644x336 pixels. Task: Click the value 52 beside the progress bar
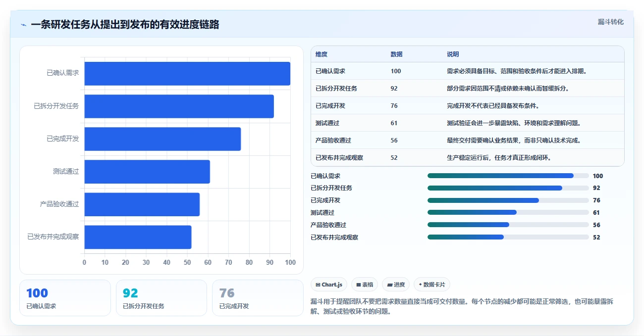596,238
